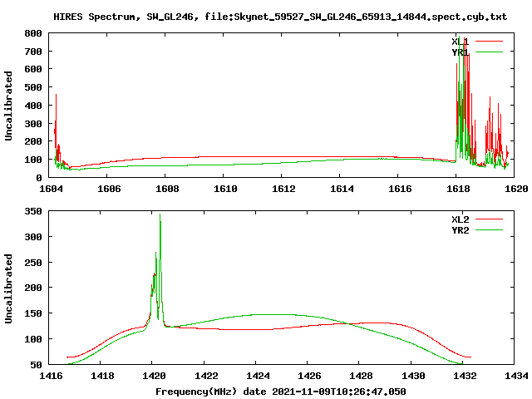Image resolution: width=532 pixels, height=399 pixels.
Task: Click the 1604 frequency tick label
Action: 51,189
